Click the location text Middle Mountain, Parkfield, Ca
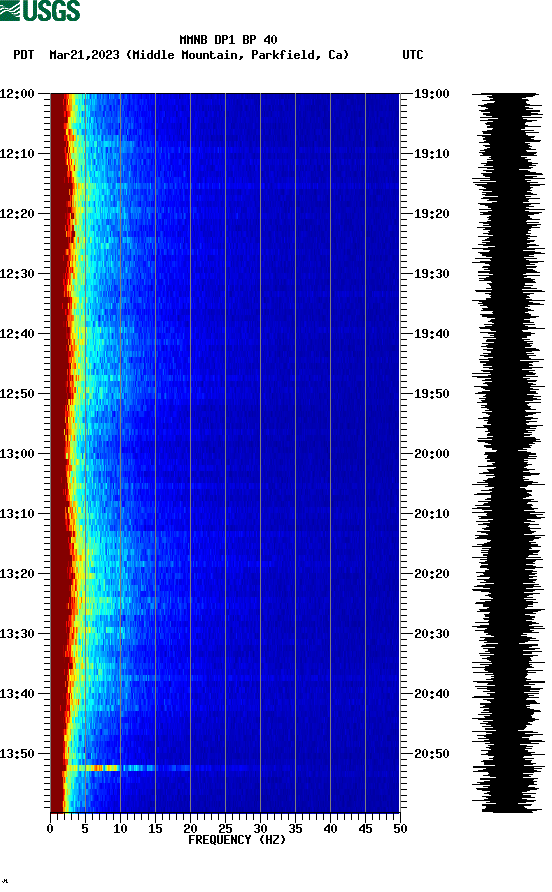This screenshot has height=892, width=552. 237,55
